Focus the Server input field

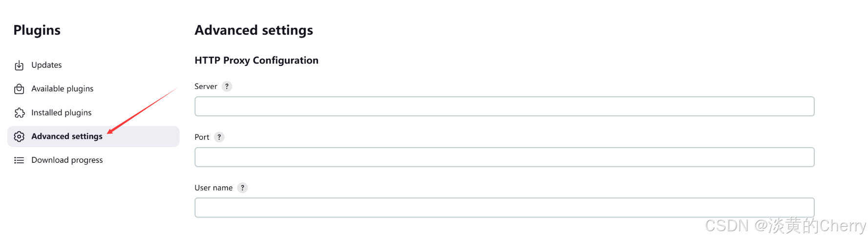pyautogui.click(x=504, y=107)
